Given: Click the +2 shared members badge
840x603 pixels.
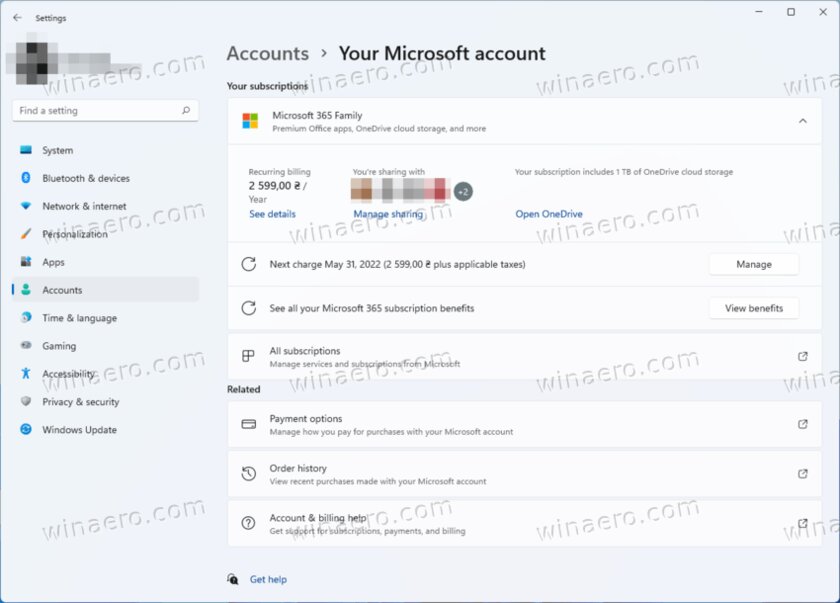Looking at the screenshot, I should click(463, 191).
